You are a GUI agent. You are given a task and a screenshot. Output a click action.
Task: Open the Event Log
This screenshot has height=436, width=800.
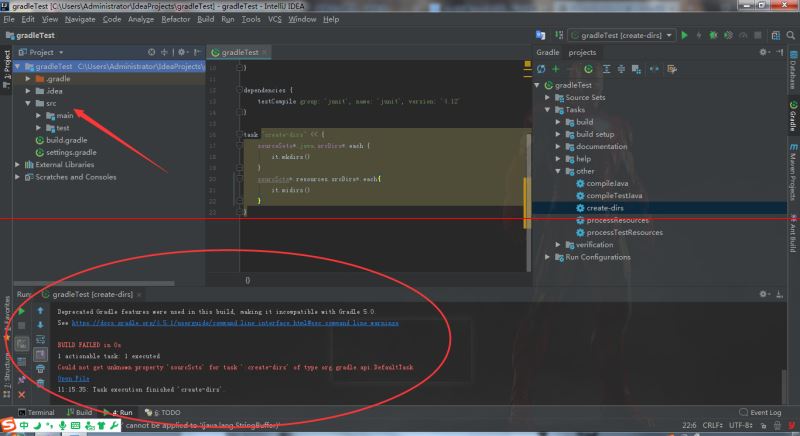pyautogui.click(x=760, y=412)
